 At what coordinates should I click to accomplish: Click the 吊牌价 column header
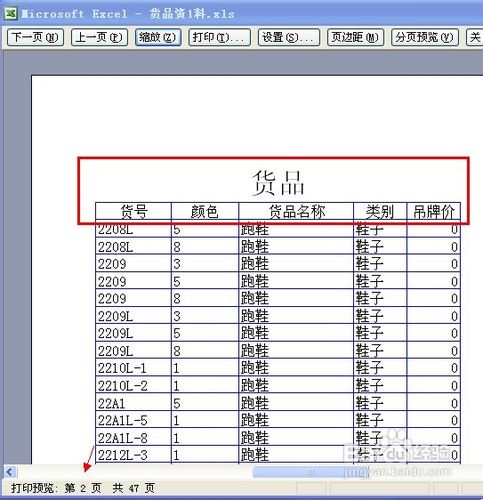(434, 212)
